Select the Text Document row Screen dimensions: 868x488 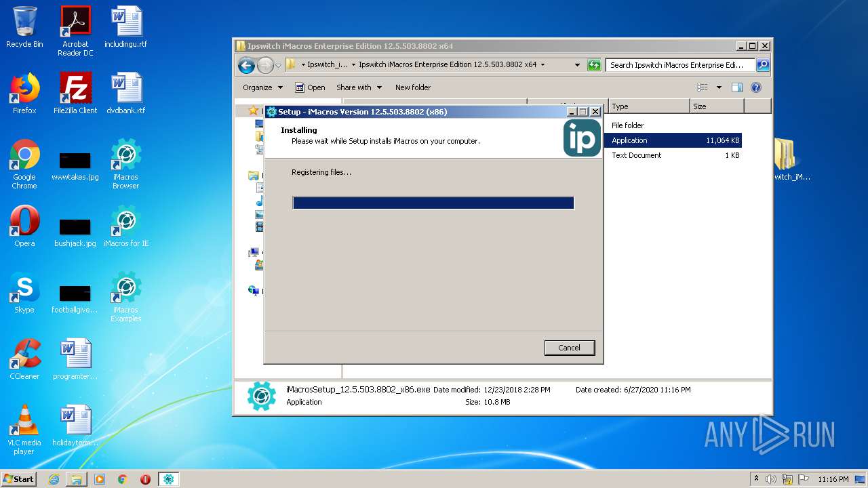(673, 155)
